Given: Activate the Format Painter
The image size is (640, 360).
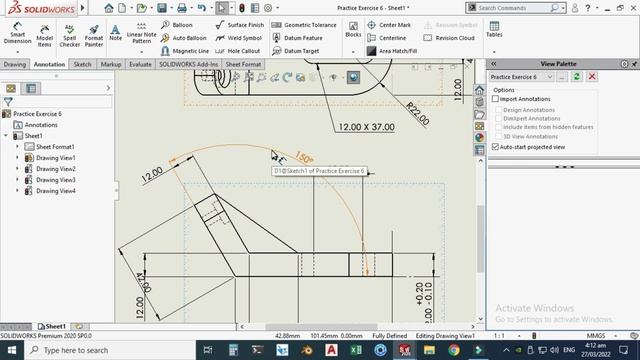Looking at the screenshot, I should [x=94, y=35].
